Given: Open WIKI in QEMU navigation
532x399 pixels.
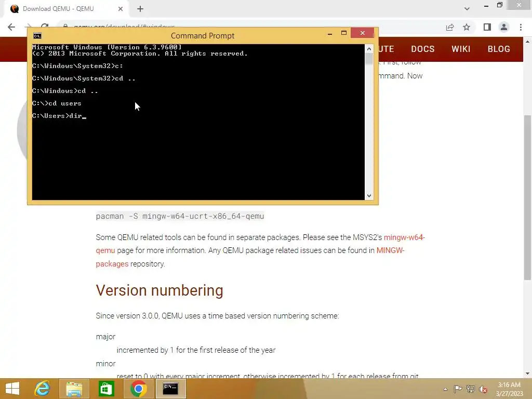Looking at the screenshot, I should (461, 49).
